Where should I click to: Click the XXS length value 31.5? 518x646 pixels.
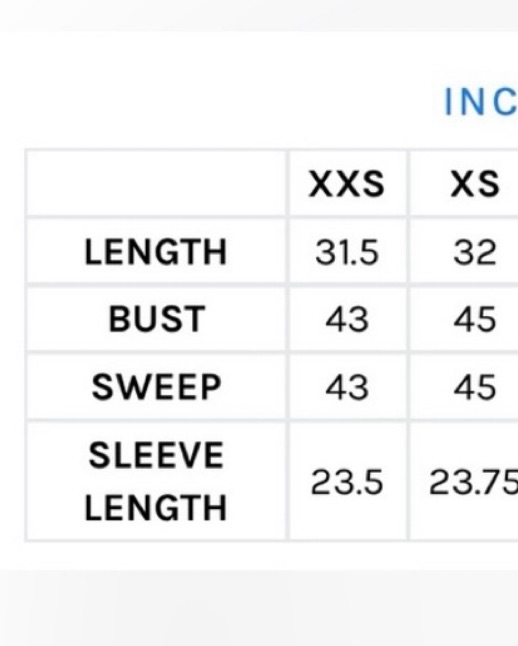tap(347, 252)
